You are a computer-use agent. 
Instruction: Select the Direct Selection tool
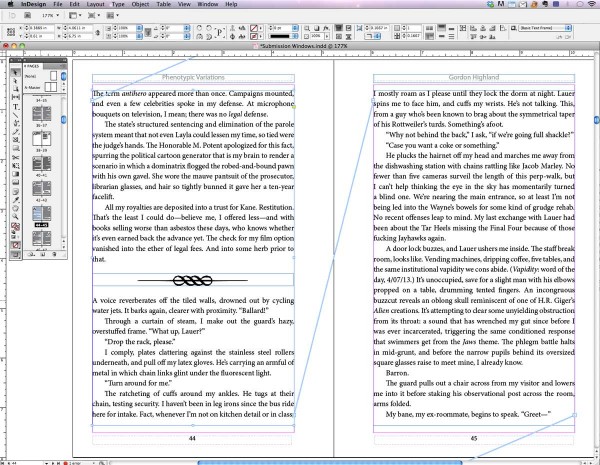pyautogui.click(x=15, y=80)
